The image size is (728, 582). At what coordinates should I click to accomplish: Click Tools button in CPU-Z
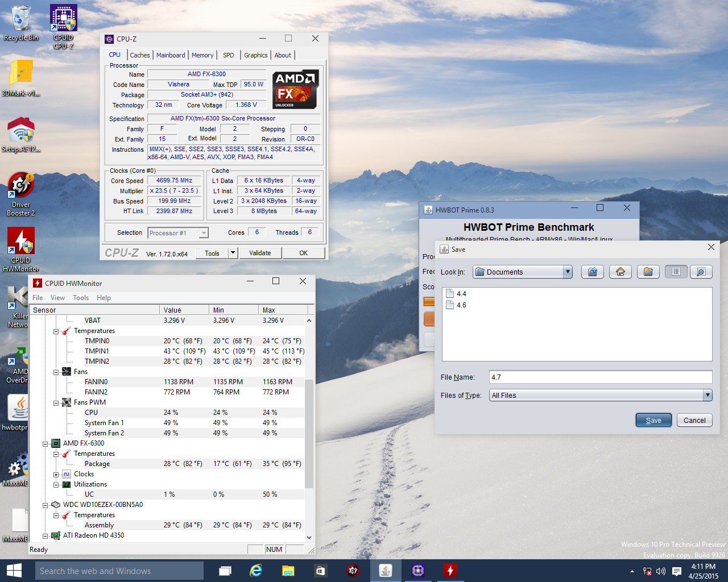click(212, 253)
